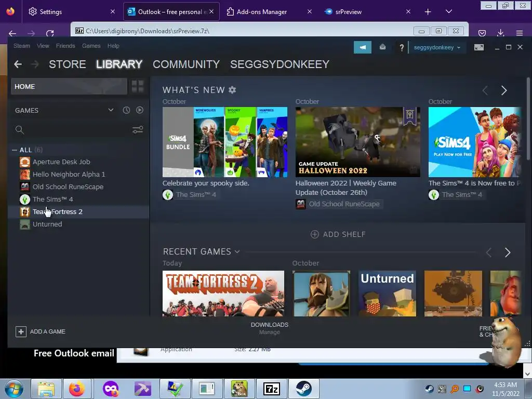Click Team Fortress 2 list icon
The width and height of the screenshot is (532, 399).
click(25, 212)
